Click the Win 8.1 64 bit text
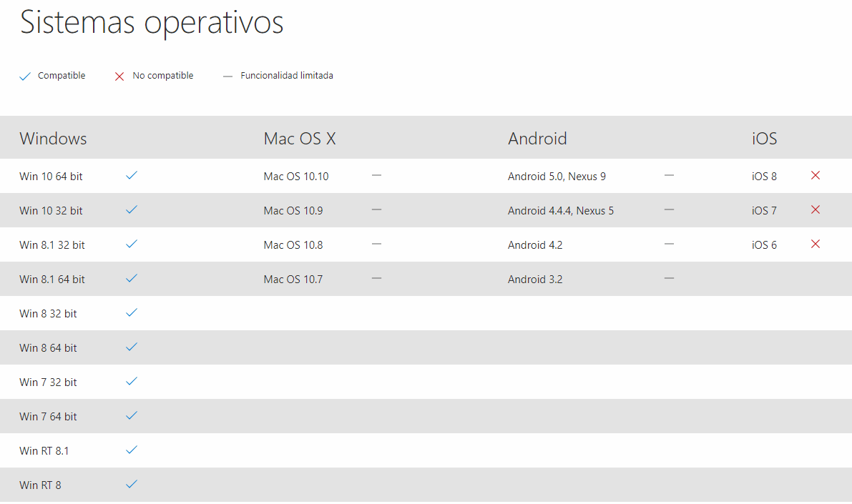852x504 pixels. click(52, 279)
